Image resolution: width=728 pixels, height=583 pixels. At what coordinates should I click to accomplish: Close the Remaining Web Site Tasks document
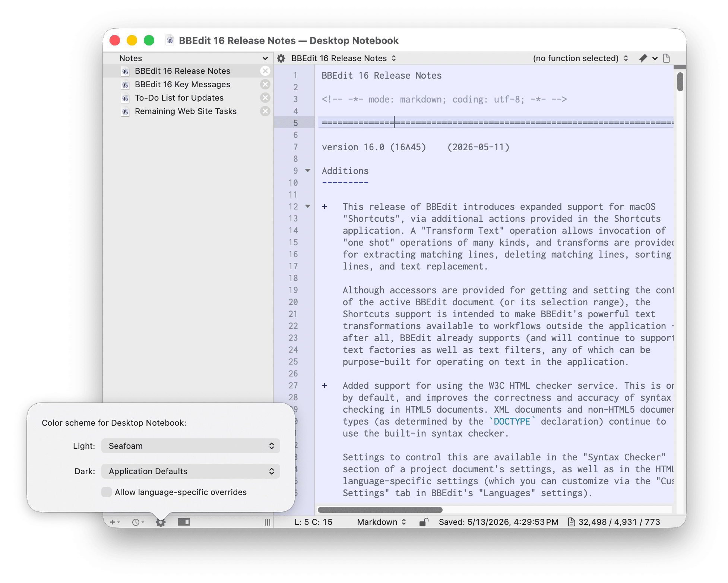(x=265, y=111)
